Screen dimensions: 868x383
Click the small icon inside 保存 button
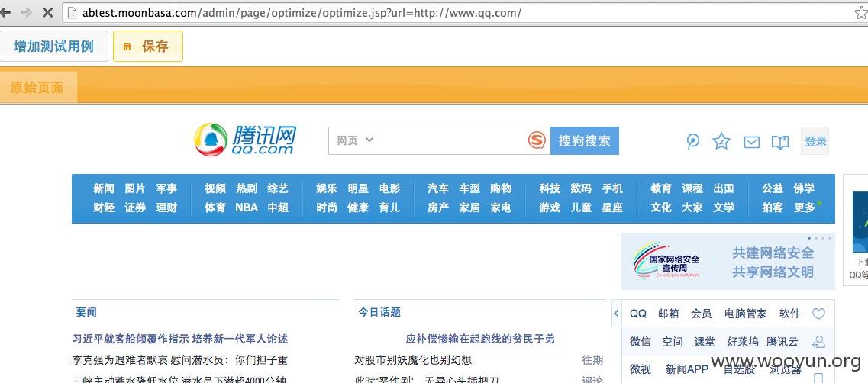(x=127, y=47)
